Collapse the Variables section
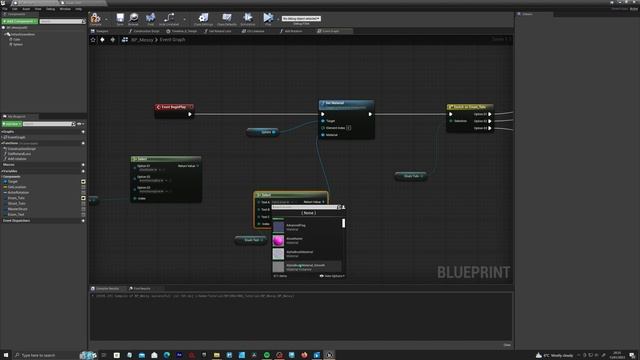Image resolution: width=640 pixels, height=360 pixels. [2, 171]
